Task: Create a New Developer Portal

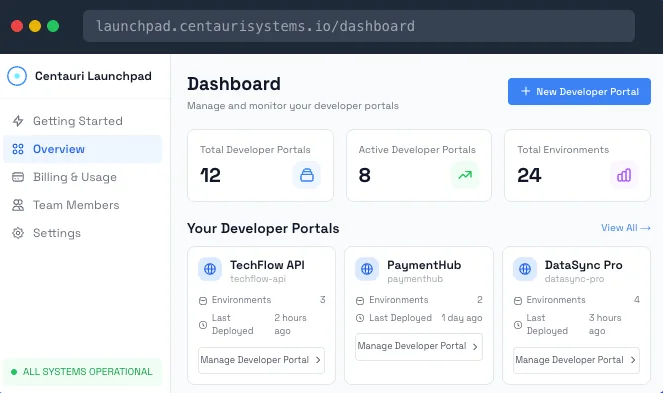Action: point(579,91)
